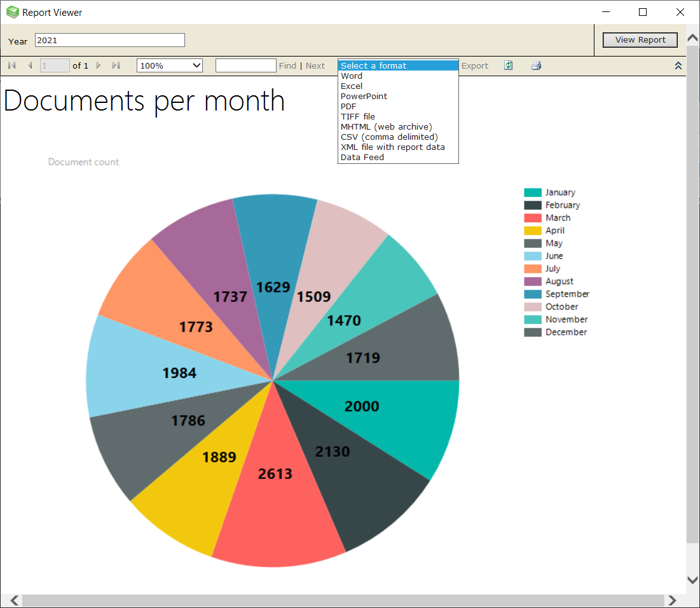
Task: Go to the previous page
Action: [x=30, y=65]
